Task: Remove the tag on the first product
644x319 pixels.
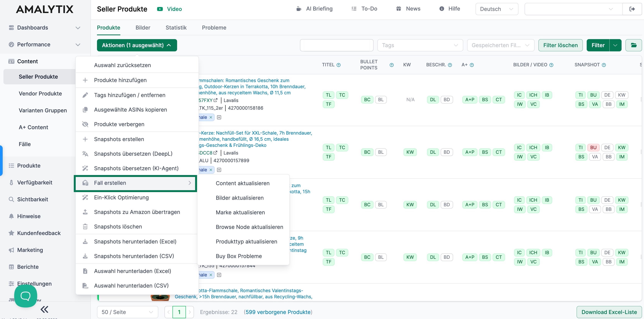Action: tap(211, 117)
